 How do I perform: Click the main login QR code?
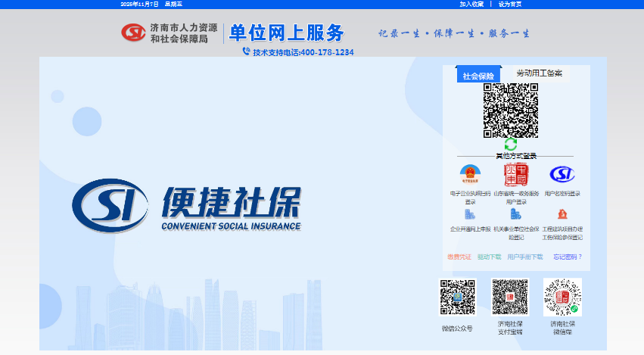pos(511,111)
